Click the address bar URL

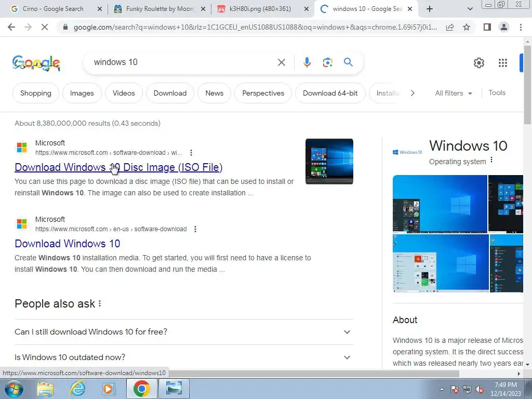[x=255, y=27]
